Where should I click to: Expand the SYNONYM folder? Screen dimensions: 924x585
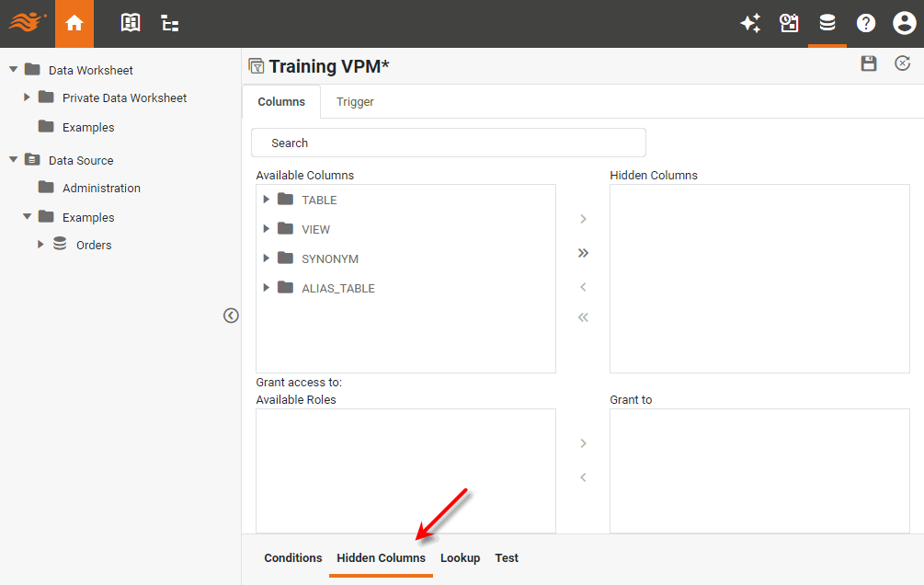267,258
